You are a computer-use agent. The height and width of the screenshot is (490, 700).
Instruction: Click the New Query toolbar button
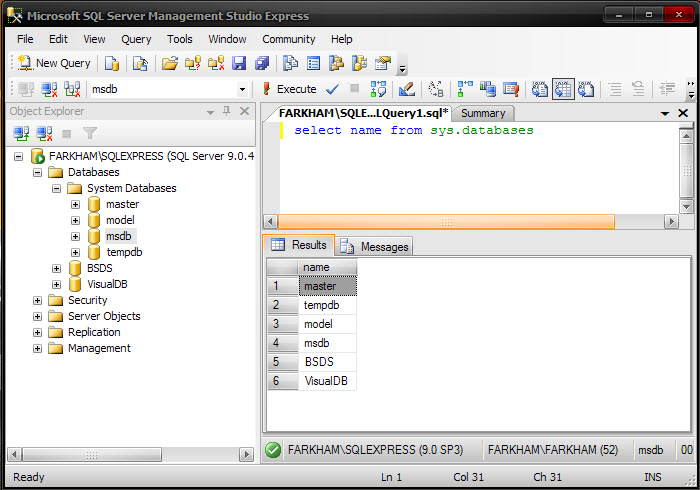54,63
